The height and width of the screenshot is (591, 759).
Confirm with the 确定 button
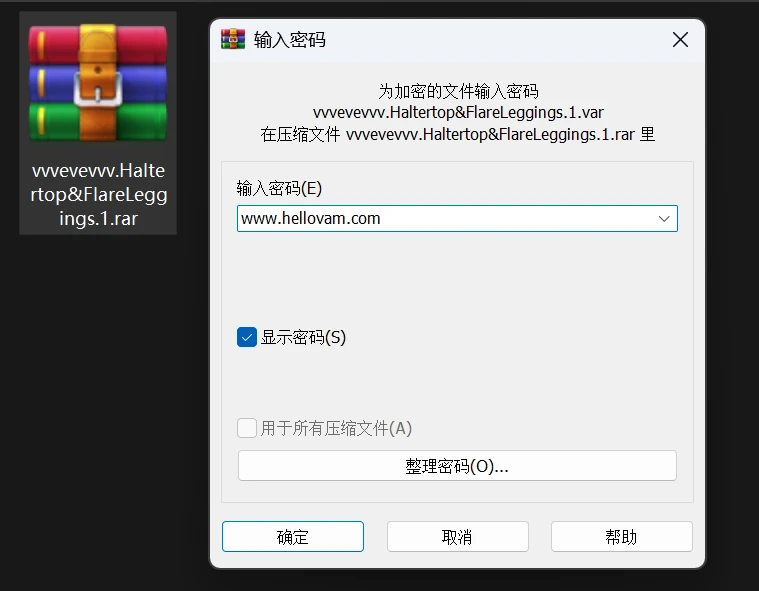(293, 536)
